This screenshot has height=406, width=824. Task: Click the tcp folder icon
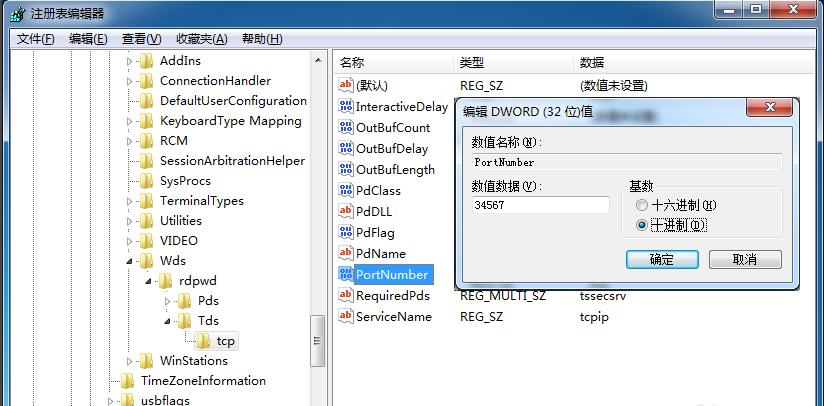coord(203,341)
